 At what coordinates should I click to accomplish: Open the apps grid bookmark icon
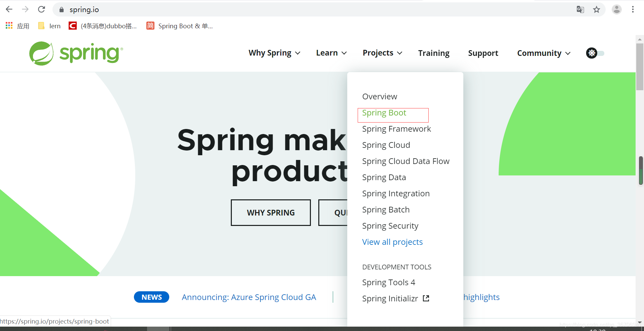[x=9, y=26]
